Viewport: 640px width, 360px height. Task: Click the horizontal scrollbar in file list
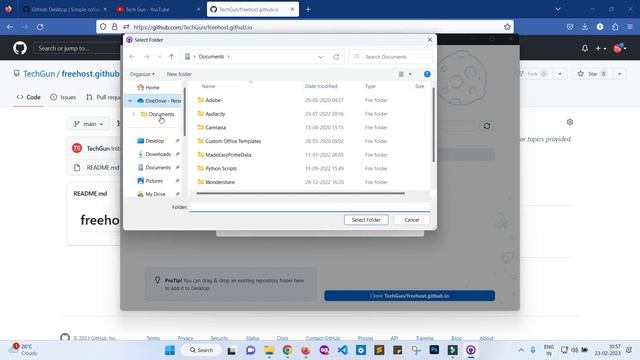tap(300, 193)
